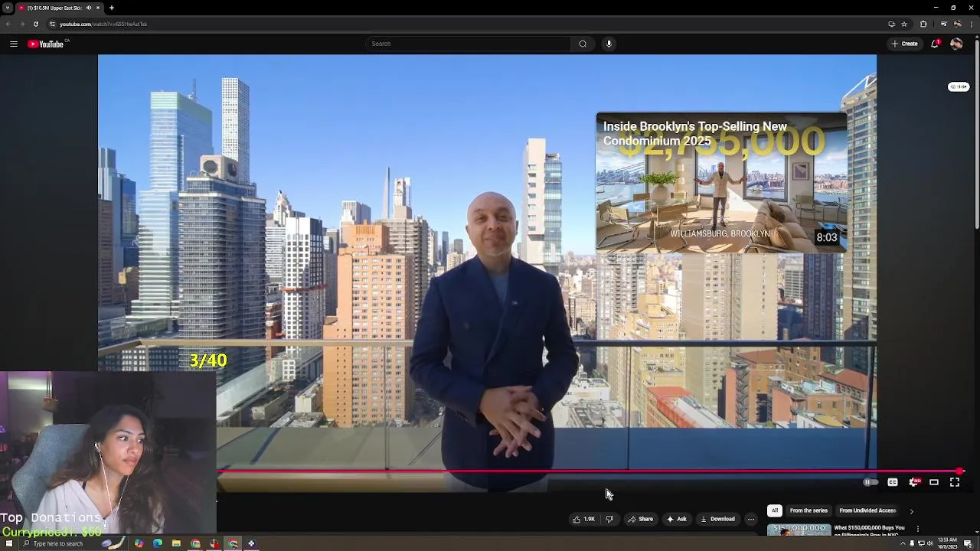Open File Explorer from the taskbar

176,543
